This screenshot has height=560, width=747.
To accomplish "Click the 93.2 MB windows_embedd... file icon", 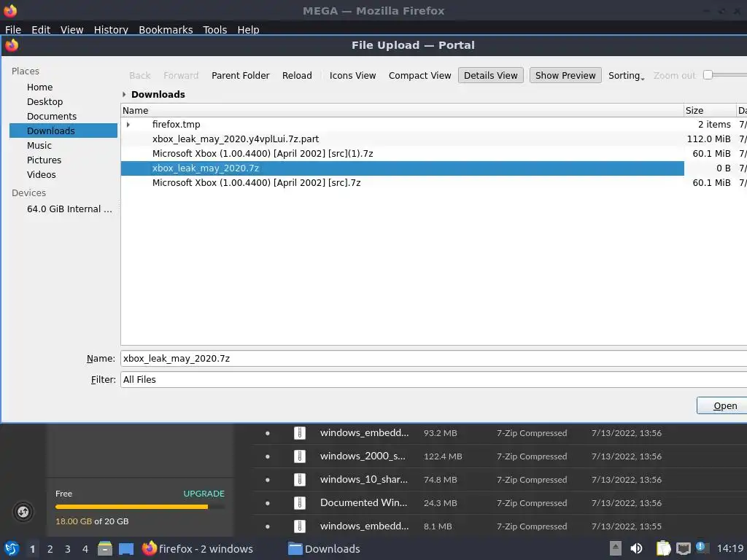I will [x=300, y=433].
